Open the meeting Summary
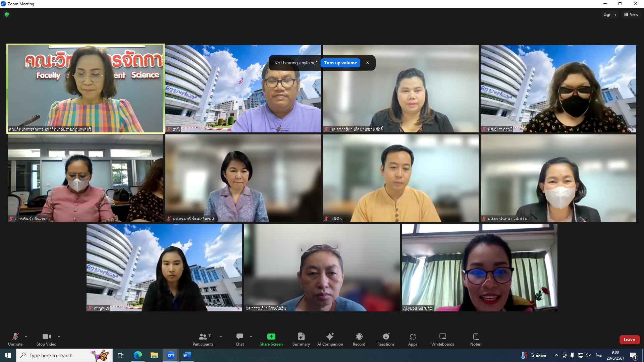The height and width of the screenshot is (362, 644). 301,339
